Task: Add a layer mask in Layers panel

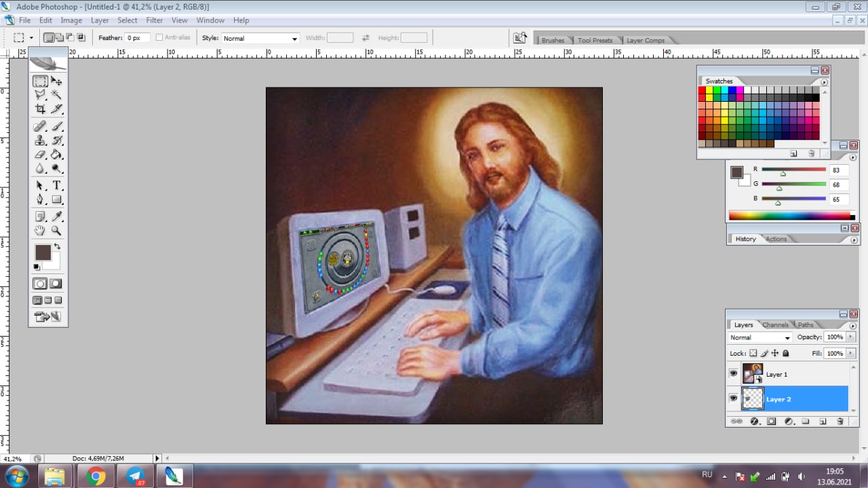Action: coord(771,421)
